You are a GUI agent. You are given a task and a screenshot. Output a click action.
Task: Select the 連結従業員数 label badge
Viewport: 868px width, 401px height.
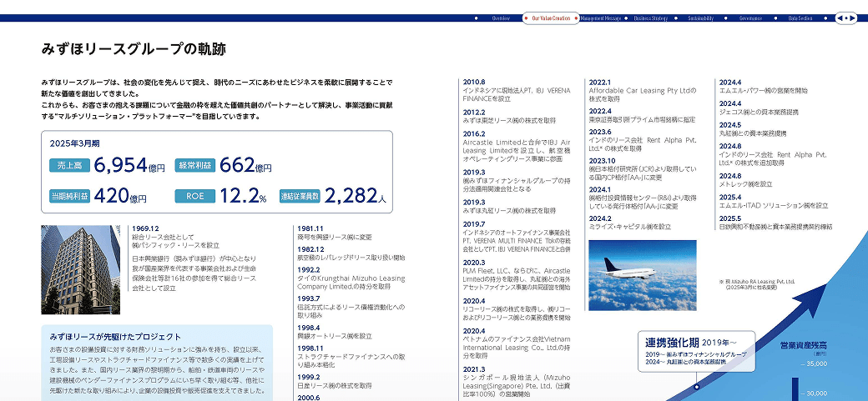click(x=300, y=198)
